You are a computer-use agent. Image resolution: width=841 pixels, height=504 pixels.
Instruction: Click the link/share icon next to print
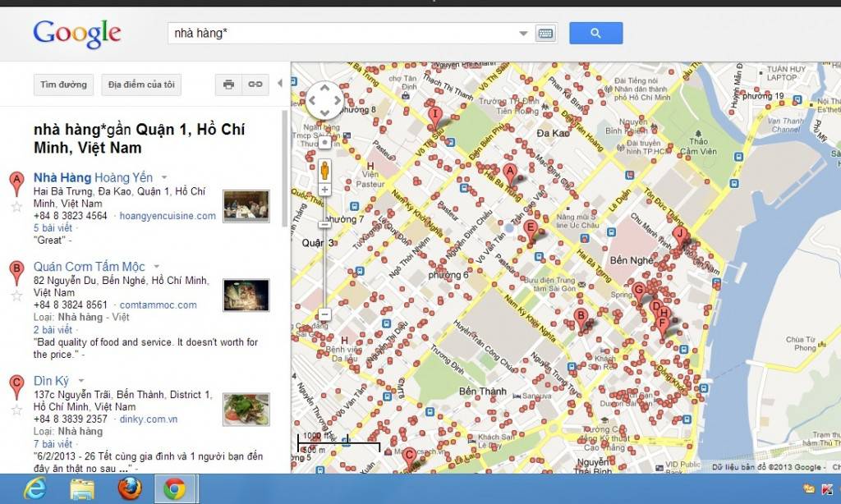[x=254, y=84]
